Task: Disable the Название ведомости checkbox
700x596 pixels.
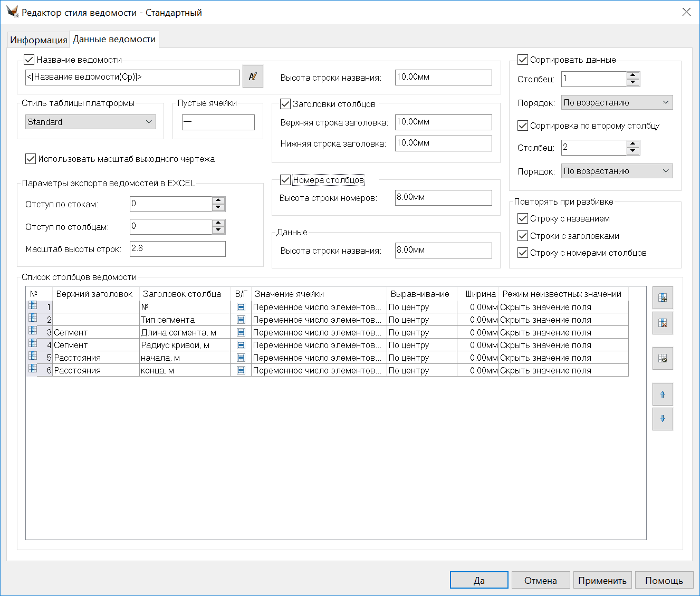Action: (x=30, y=60)
